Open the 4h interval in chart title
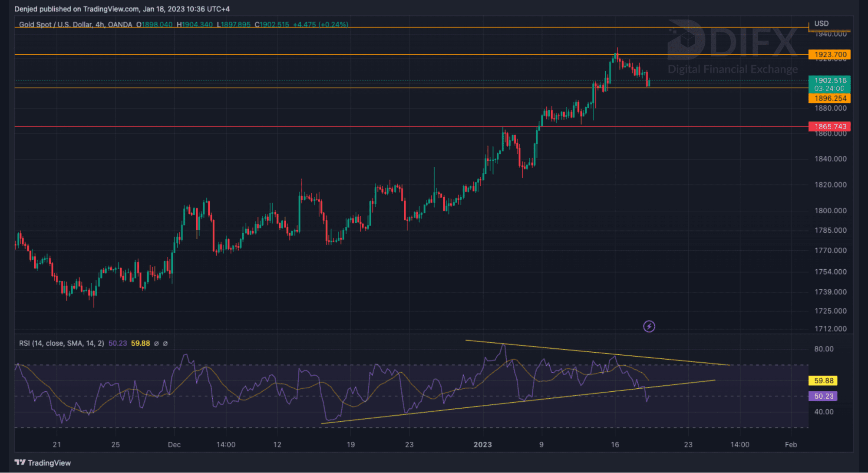 pos(99,25)
